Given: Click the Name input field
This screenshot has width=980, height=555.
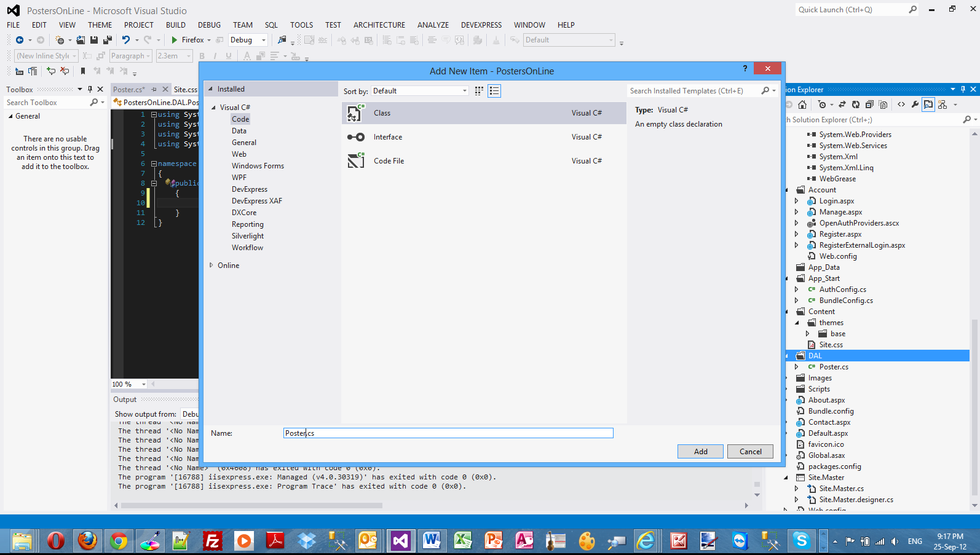Looking at the screenshot, I should (448, 433).
